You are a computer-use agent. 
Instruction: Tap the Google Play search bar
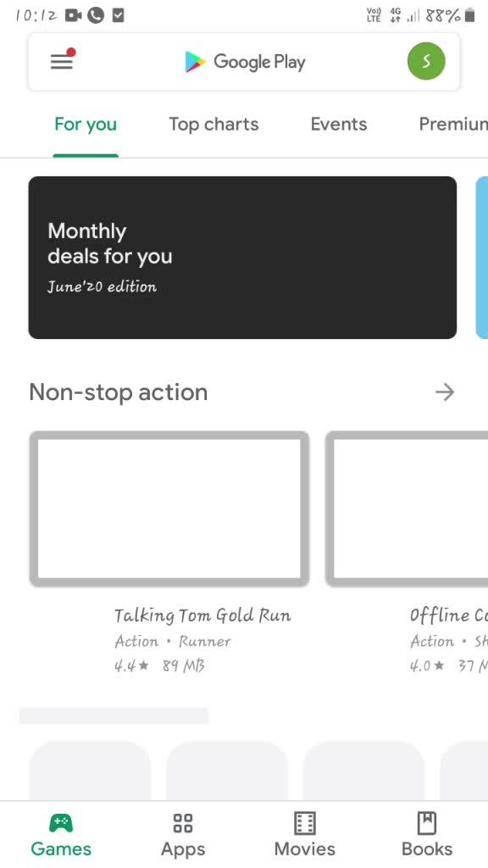coord(244,61)
